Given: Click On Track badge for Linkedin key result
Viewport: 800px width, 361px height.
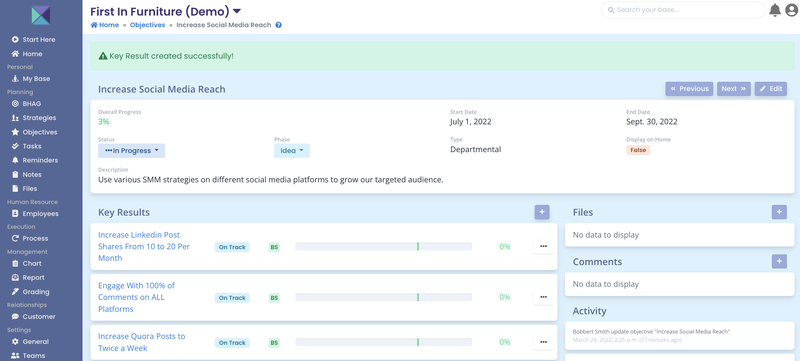Looking at the screenshot, I should (232, 247).
